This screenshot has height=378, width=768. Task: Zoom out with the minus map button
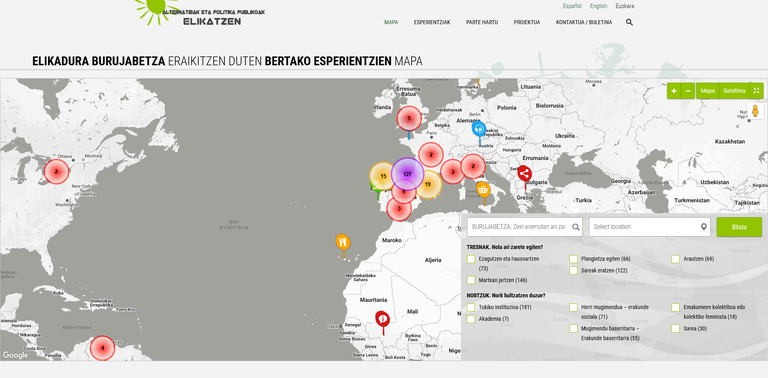pyautogui.click(x=688, y=91)
